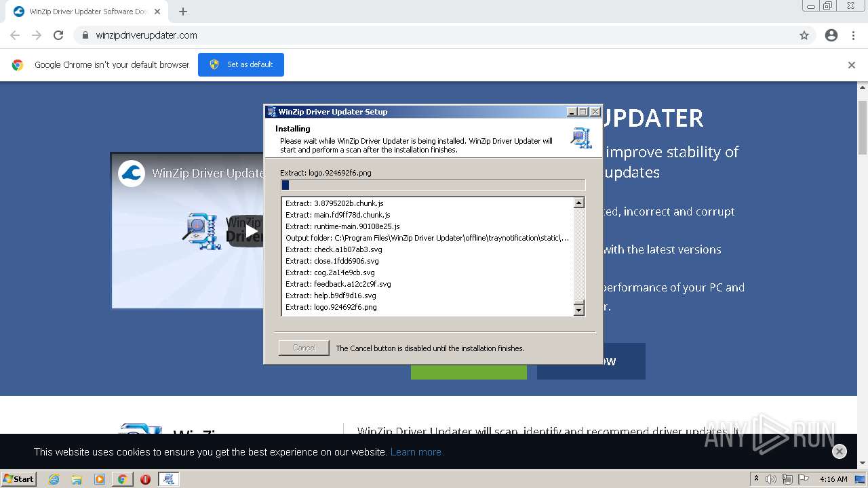The image size is (868, 488).
Task: Open a new Chrome tab
Action: (x=183, y=12)
